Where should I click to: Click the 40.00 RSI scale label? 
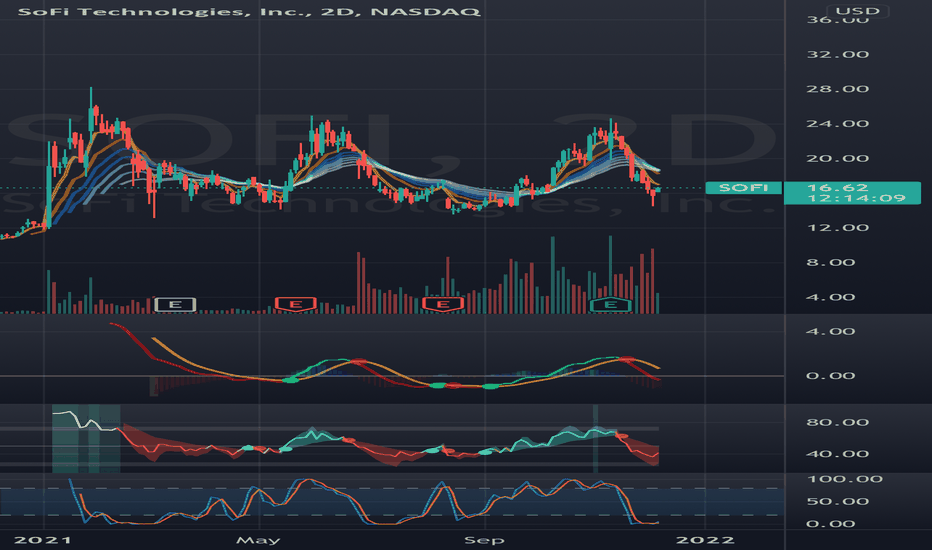click(837, 454)
